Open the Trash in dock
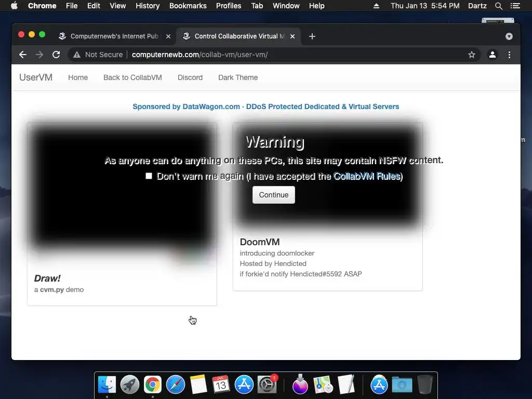532x399 pixels. tap(425, 385)
